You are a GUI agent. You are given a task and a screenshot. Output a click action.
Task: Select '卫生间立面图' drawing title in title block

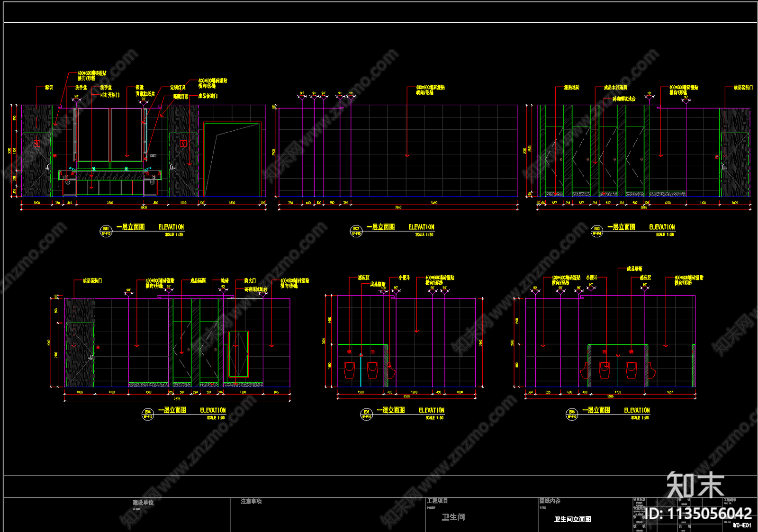tap(573, 519)
